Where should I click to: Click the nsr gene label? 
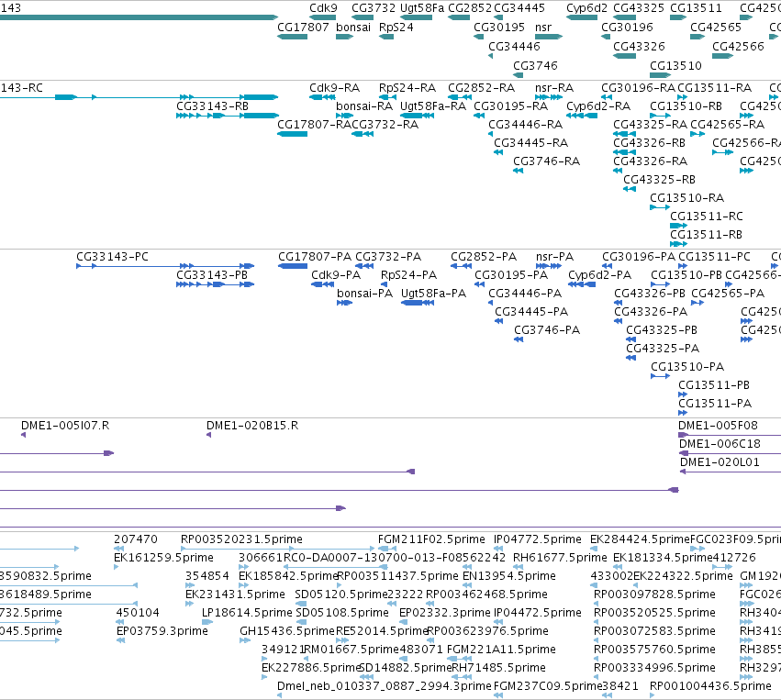tap(543, 28)
